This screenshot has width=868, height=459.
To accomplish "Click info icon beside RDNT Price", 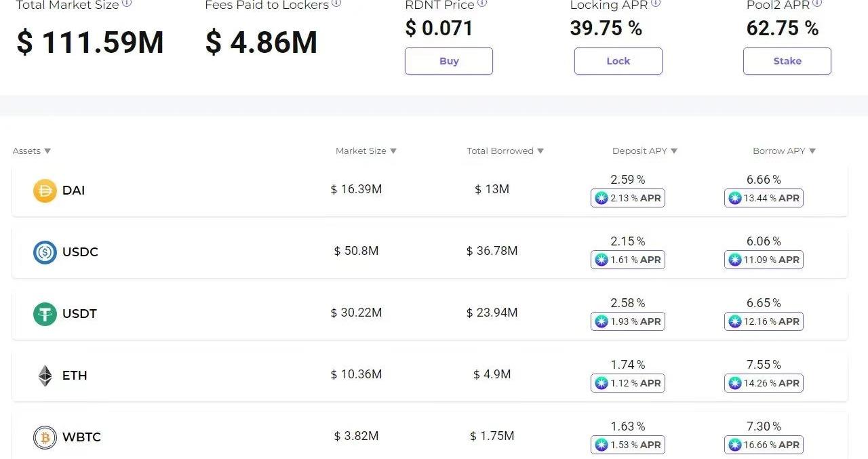I will pyautogui.click(x=482, y=3).
